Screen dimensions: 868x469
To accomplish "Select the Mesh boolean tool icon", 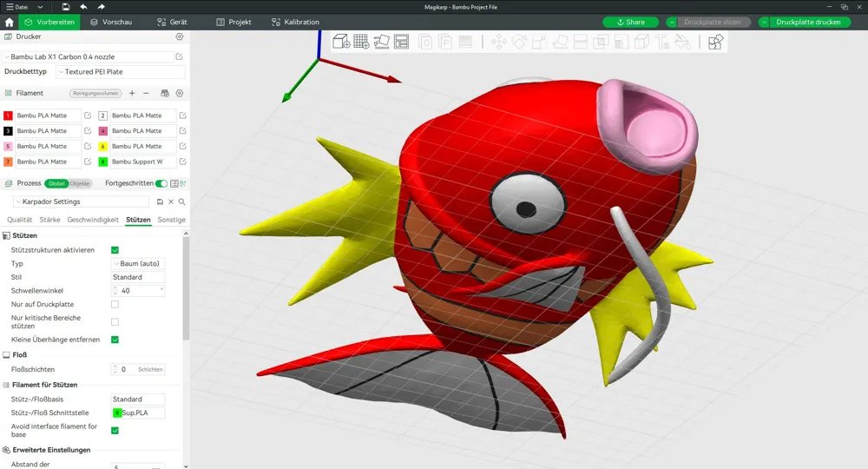I will point(601,42).
